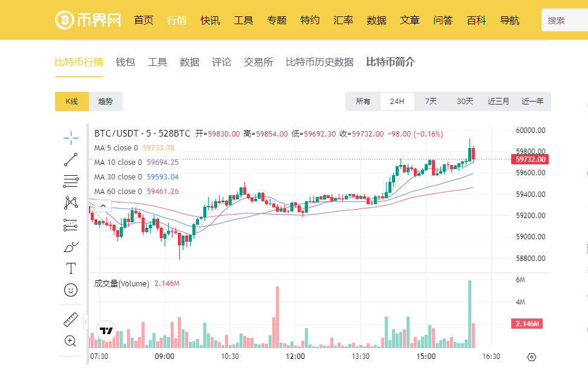This screenshot has width=588, height=371.
Task: Select the ruler measure tool
Action: [71, 320]
